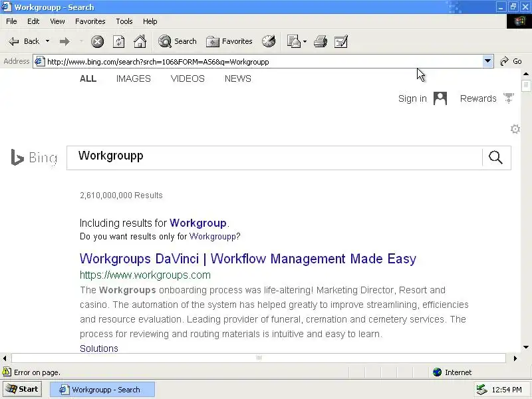Open the Edit menu
This screenshot has height=399, width=532.
click(x=33, y=21)
